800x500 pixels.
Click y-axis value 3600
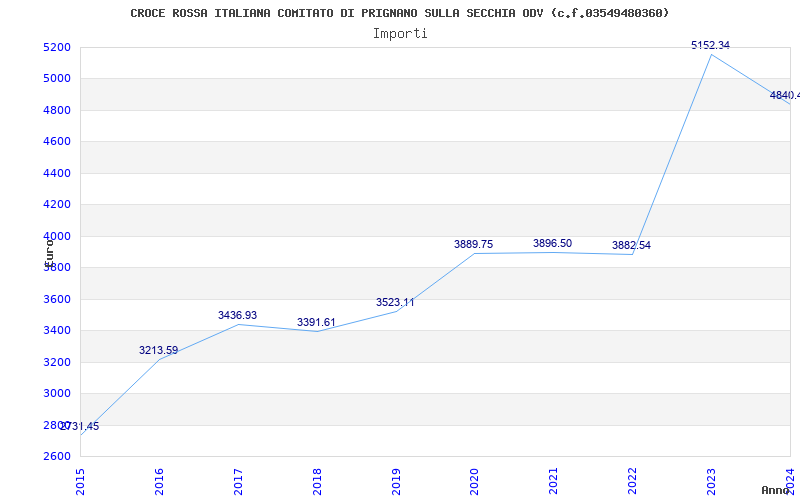click(56, 299)
